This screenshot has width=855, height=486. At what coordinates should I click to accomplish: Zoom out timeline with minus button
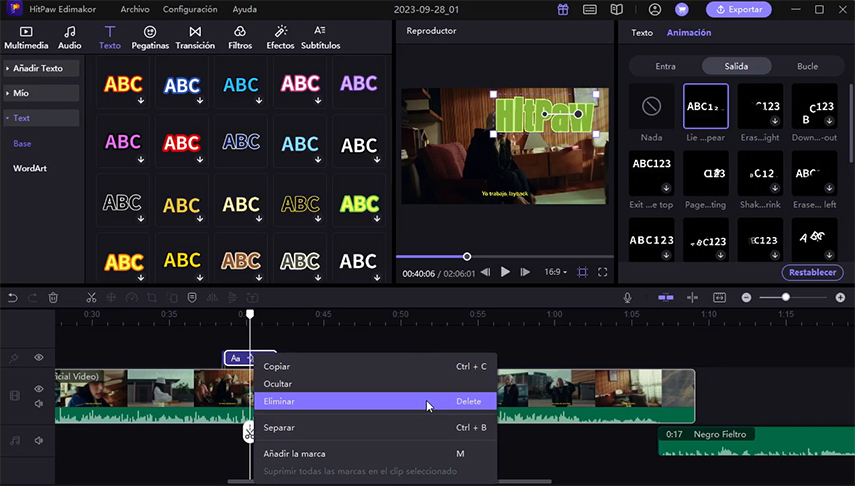coord(746,298)
